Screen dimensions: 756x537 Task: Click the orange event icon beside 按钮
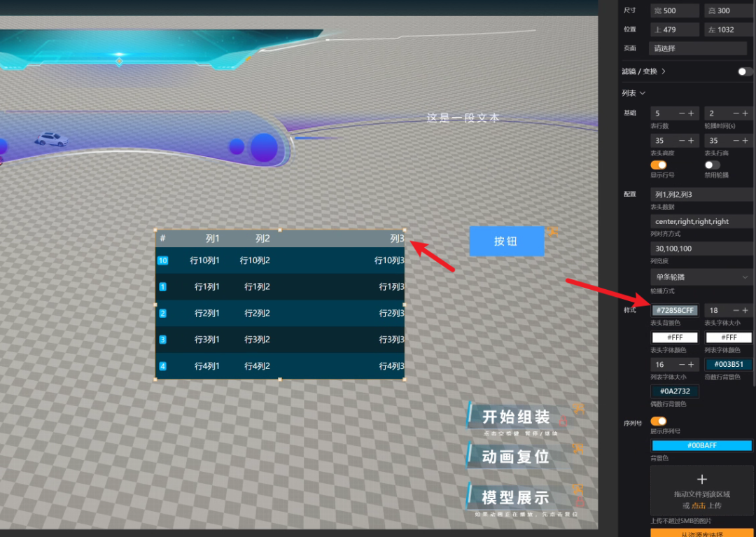pos(552,232)
